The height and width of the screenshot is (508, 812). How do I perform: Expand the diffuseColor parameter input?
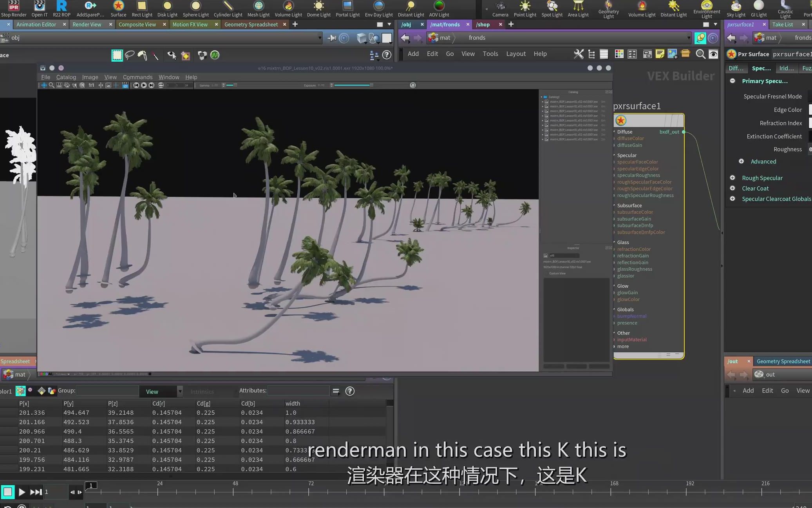click(x=615, y=138)
